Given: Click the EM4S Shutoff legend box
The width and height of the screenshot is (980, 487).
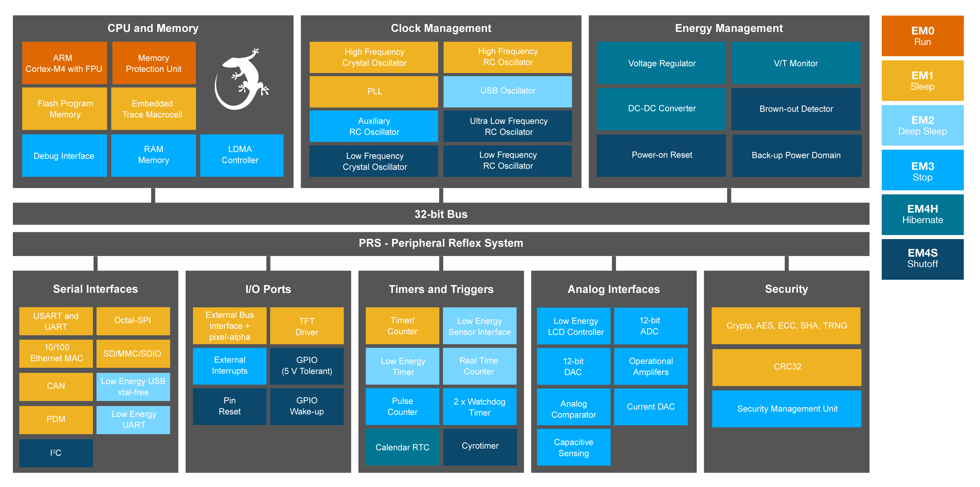Looking at the screenshot, I should coord(922,258).
